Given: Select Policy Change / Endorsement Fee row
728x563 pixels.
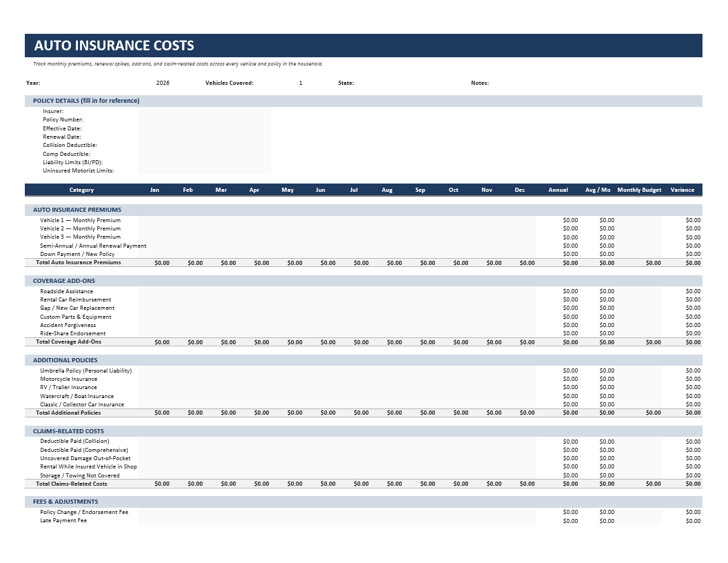Looking at the screenshot, I should (363, 513).
